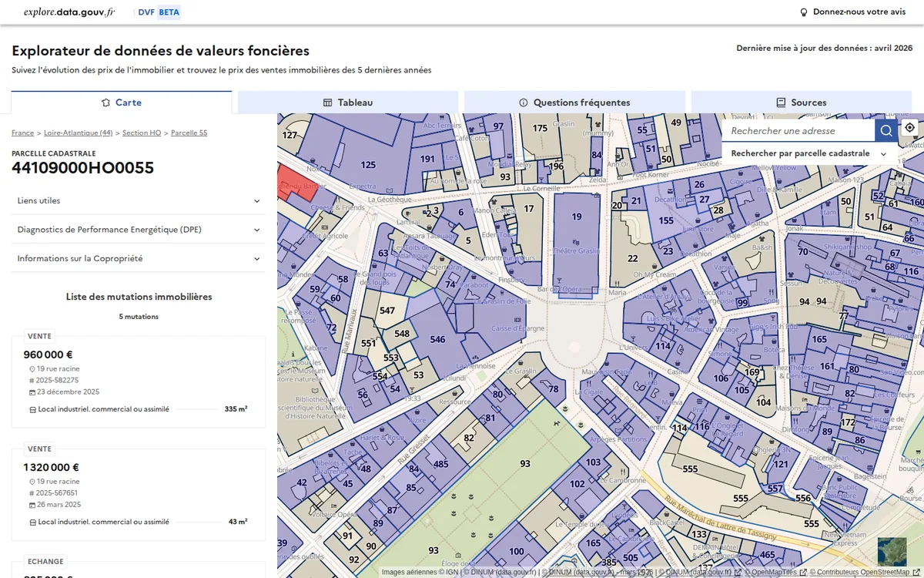
Task: Expand the Liens utiles section
Action: (139, 200)
